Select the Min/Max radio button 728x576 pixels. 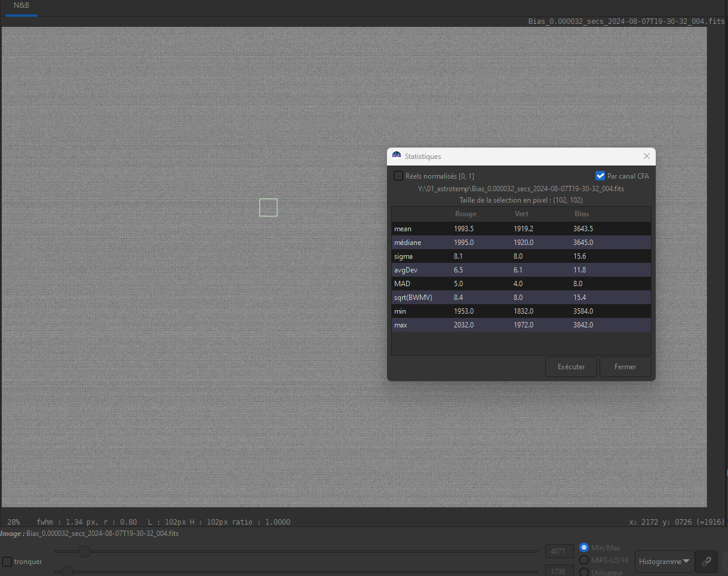point(584,547)
